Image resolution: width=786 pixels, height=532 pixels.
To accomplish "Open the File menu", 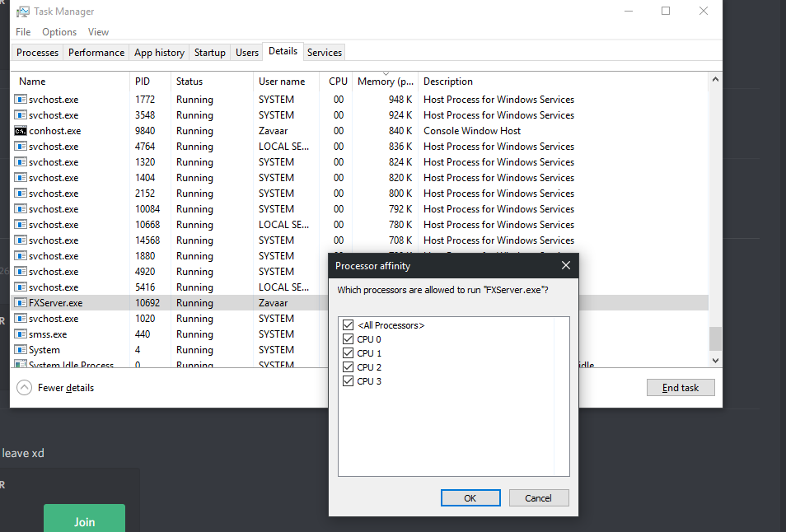I will tap(23, 32).
